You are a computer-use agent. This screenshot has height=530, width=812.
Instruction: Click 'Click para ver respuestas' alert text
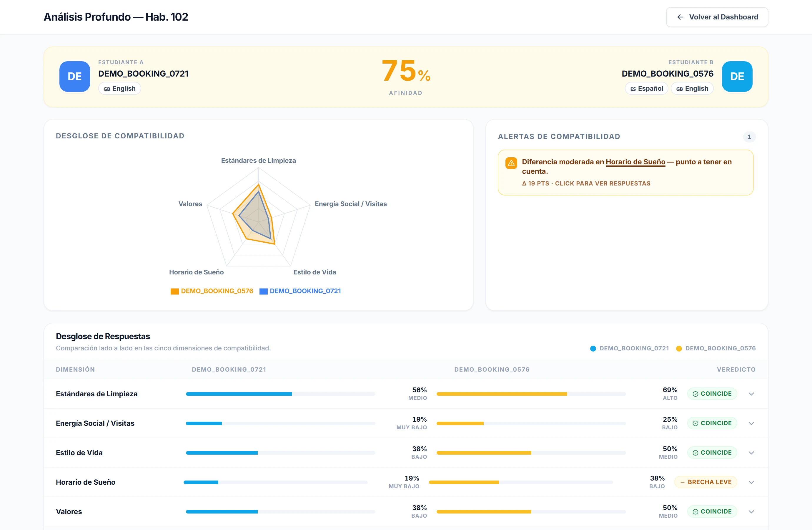point(603,183)
